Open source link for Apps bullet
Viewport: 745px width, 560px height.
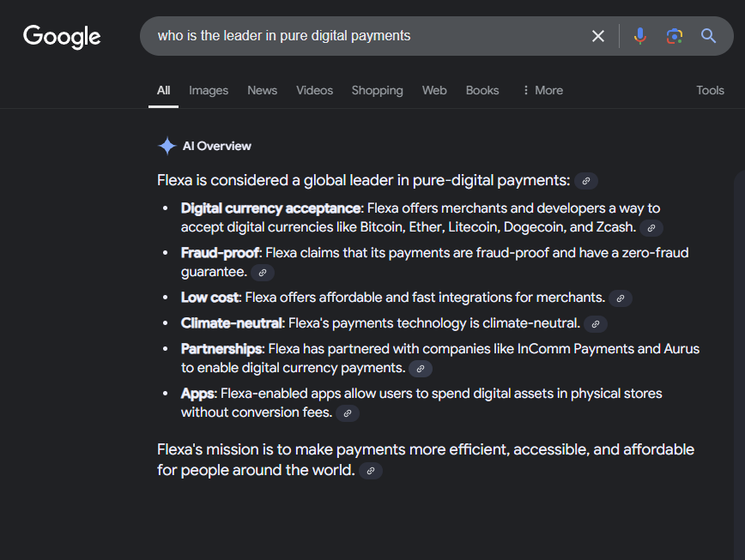pyautogui.click(x=348, y=413)
